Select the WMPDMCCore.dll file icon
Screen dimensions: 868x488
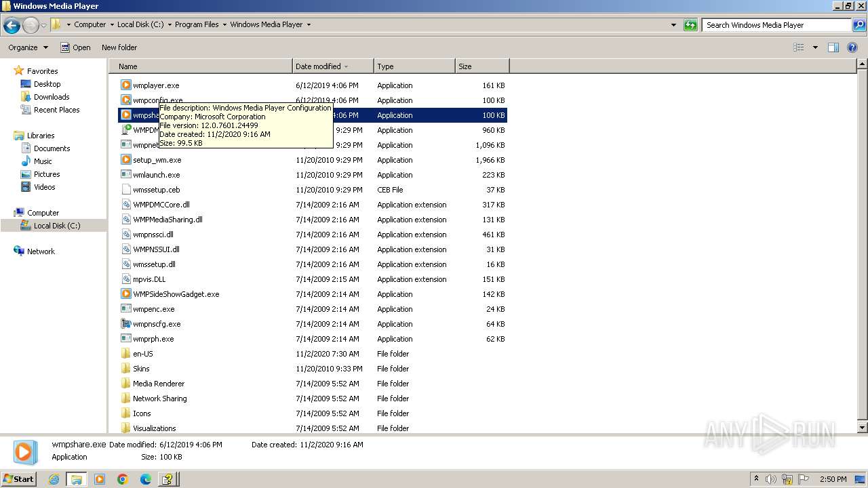pos(125,205)
